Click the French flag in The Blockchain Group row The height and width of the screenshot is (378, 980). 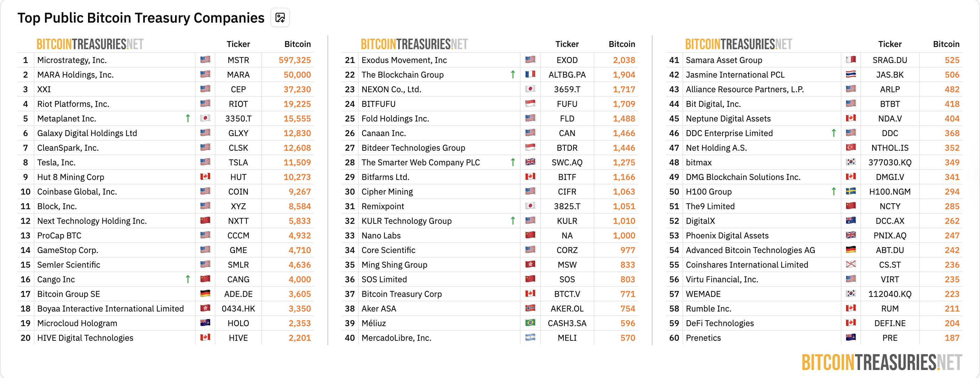pyautogui.click(x=530, y=74)
